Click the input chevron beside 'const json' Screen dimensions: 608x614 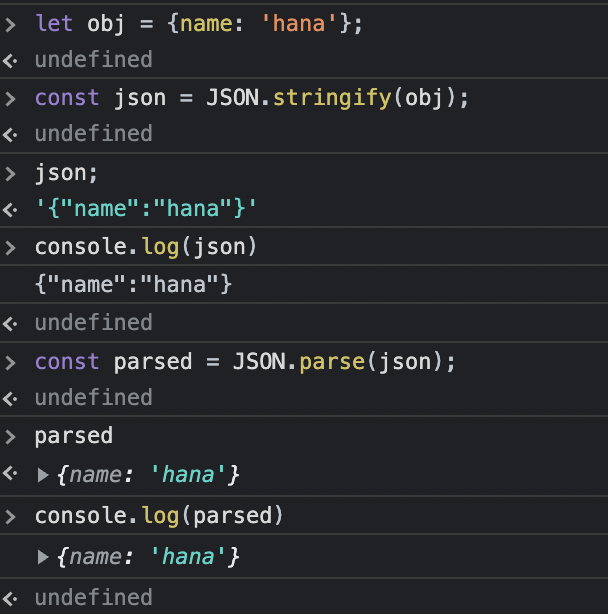[11, 99]
